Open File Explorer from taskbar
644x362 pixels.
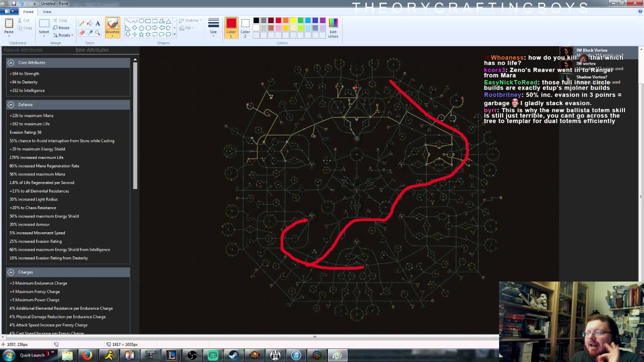click(67, 355)
